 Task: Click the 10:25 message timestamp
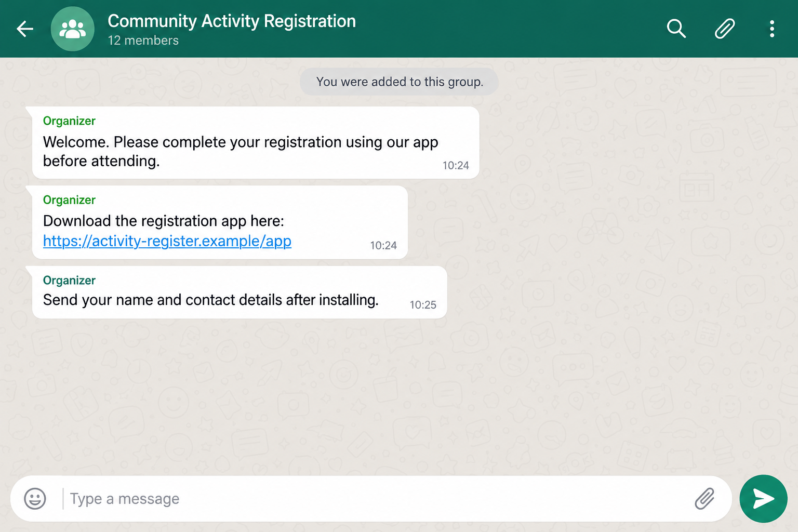(x=423, y=305)
